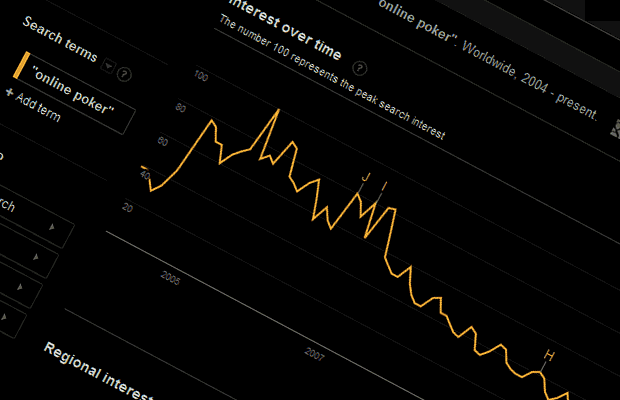Click the help icon next to Search terms
Screen dimensions: 620x400
pyautogui.click(x=124, y=74)
